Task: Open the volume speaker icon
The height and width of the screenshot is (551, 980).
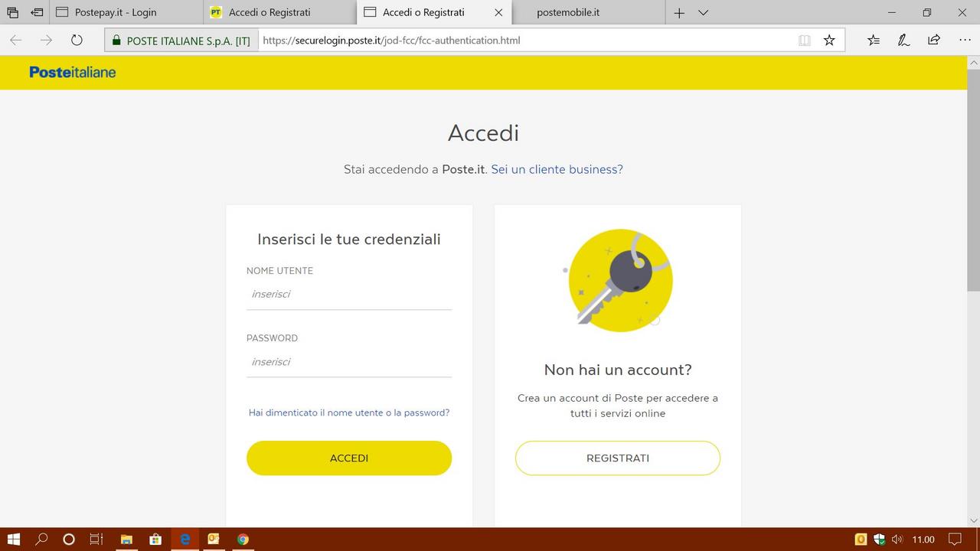Action: click(x=897, y=539)
